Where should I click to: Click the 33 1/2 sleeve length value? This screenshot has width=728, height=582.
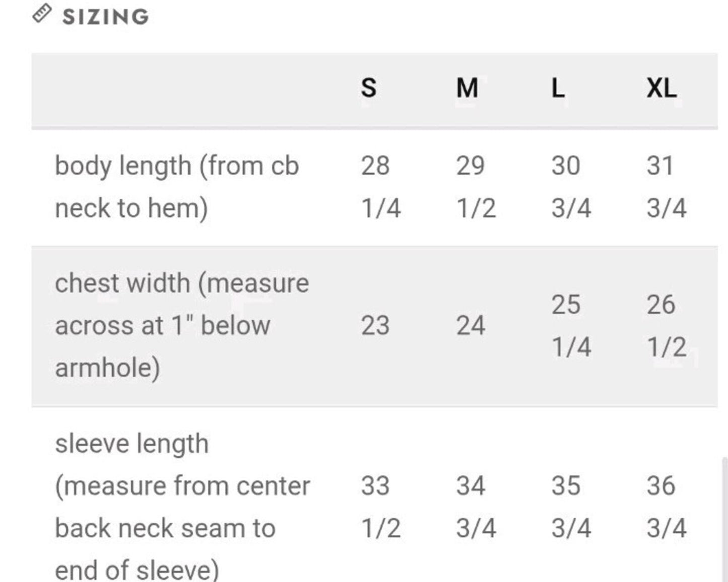(x=381, y=507)
